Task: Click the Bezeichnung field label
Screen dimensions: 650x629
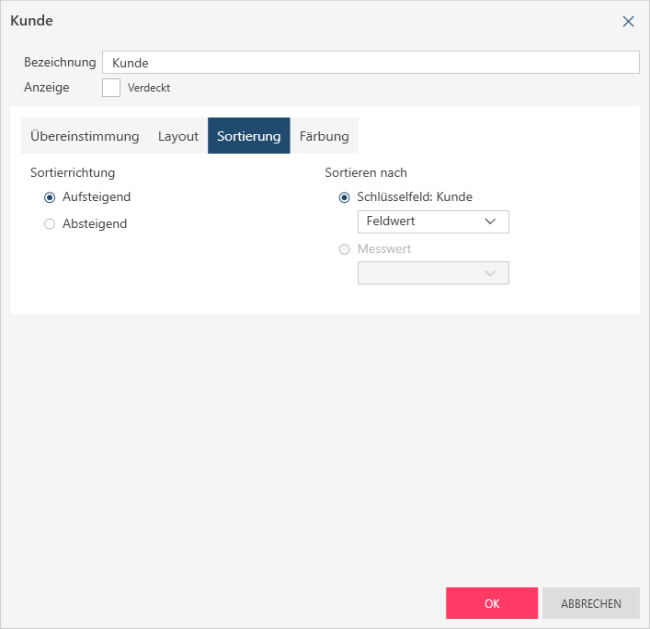Action: click(60, 62)
